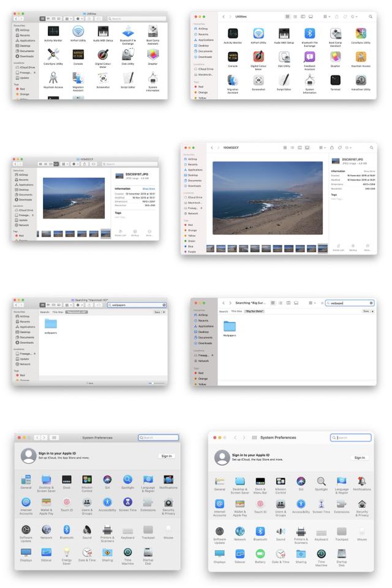Open group-by dropdown in right Utilities toolbar
This screenshot has height=588, width=392.
[x=326, y=17]
